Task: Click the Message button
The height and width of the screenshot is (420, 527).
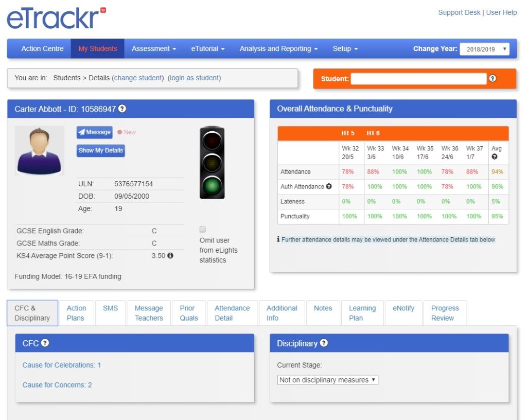Action: [x=94, y=132]
